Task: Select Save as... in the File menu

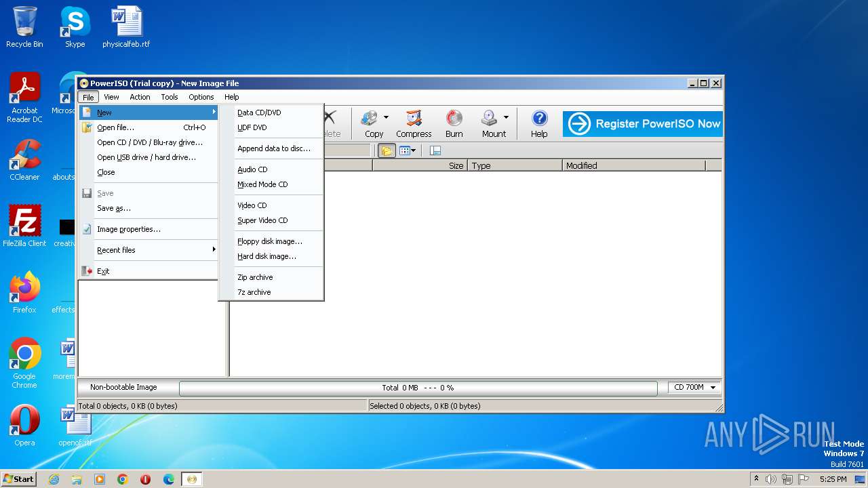Action: click(149, 208)
